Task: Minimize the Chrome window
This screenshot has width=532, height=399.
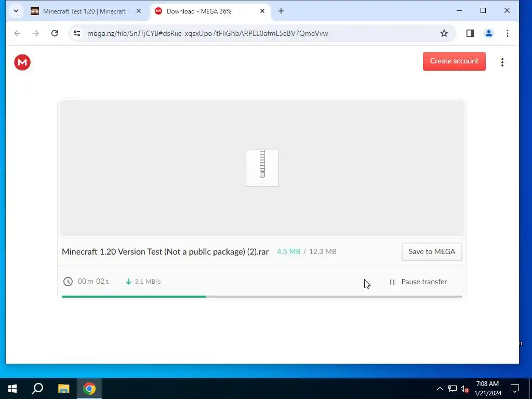Action: point(459,11)
